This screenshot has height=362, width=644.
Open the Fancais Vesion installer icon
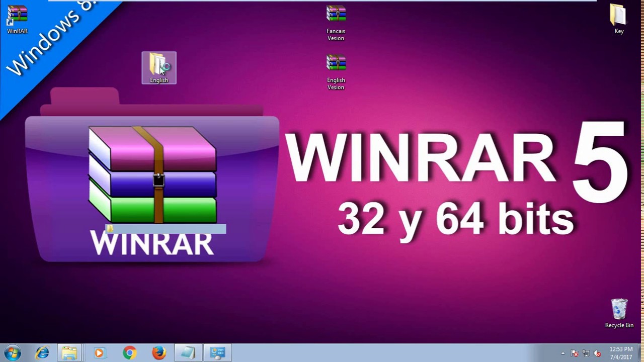(336, 23)
